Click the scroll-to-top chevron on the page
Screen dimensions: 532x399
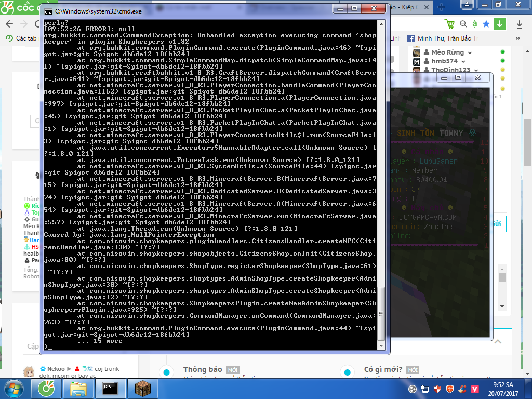(x=498, y=341)
